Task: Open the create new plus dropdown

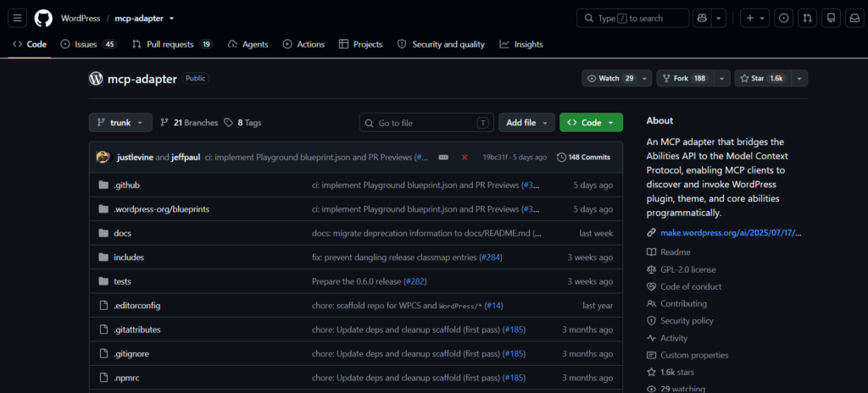Action: (754, 19)
